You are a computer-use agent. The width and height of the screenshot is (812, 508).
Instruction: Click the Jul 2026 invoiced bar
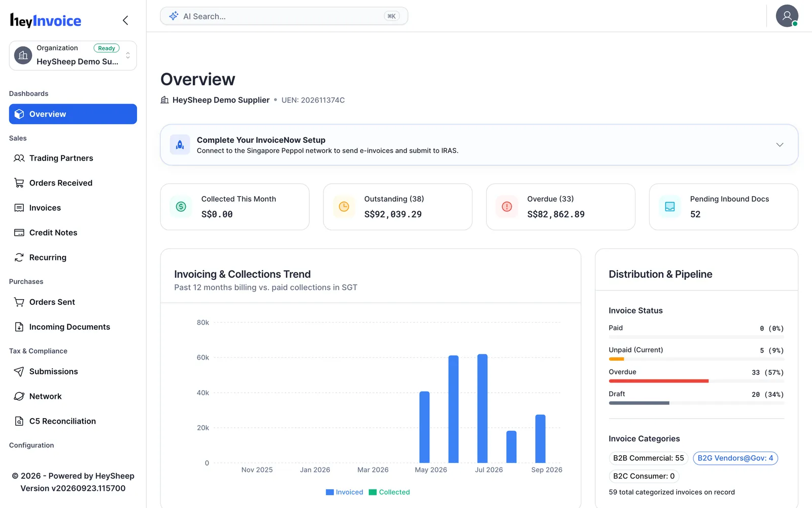pos(483,408)
